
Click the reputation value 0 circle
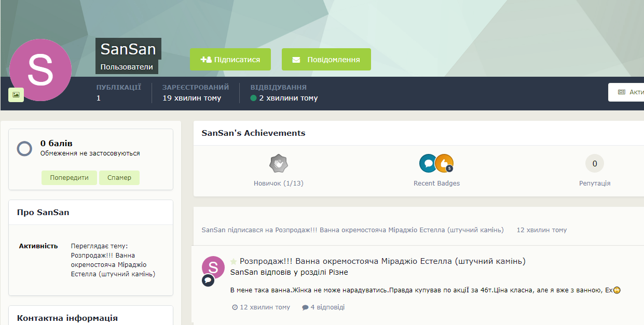595,164
